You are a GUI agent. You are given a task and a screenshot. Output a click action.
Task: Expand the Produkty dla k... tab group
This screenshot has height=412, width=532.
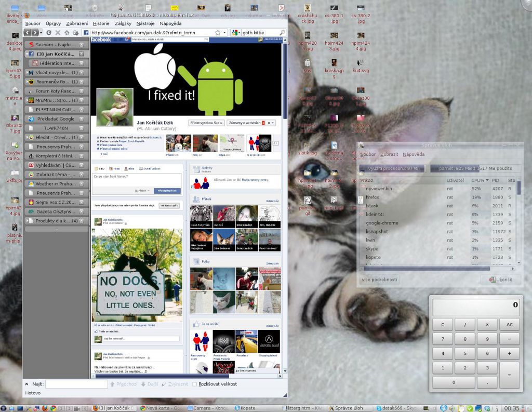[x=27, y=221]
